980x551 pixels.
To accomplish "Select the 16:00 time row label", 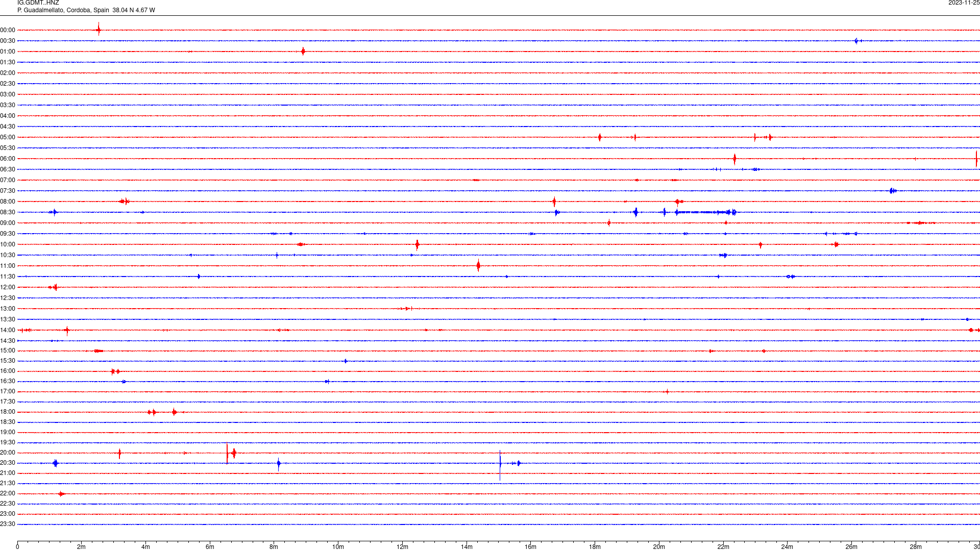I will [8, 371].
